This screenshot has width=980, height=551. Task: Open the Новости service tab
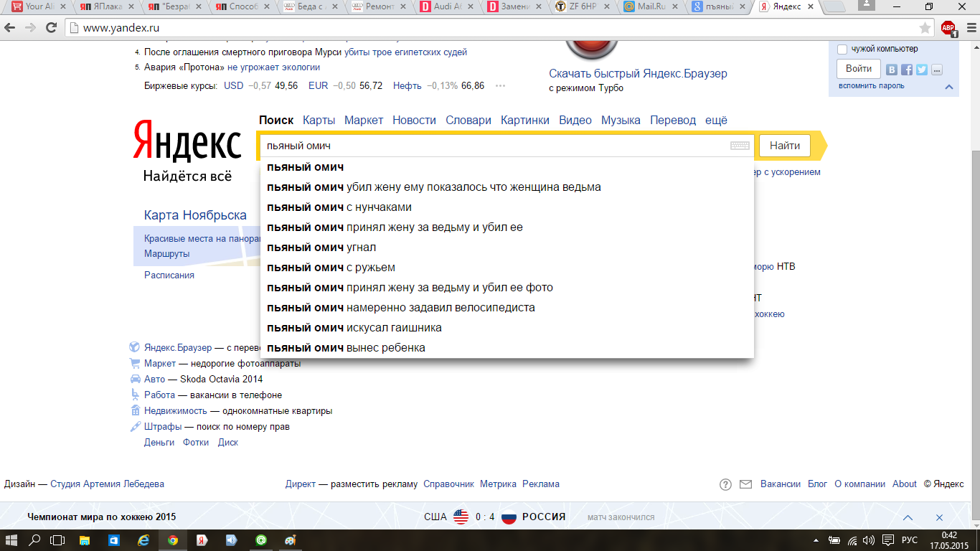[414, 120]
